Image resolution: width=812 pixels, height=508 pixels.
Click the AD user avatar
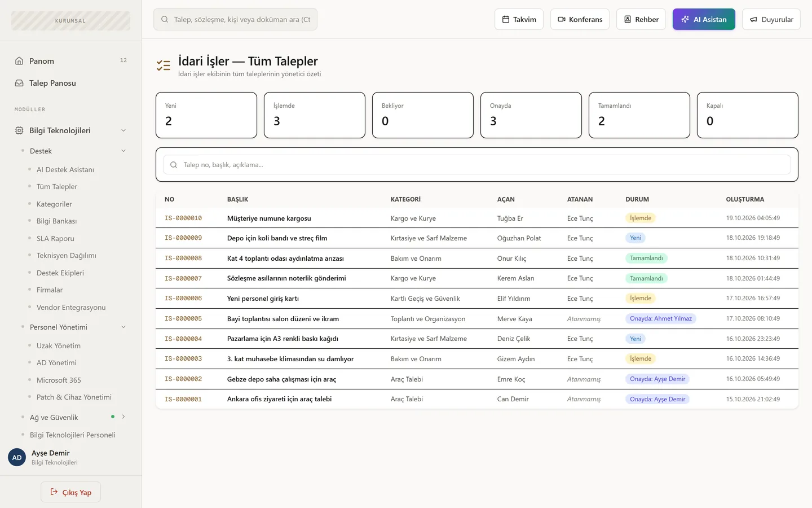pos(17,457)
